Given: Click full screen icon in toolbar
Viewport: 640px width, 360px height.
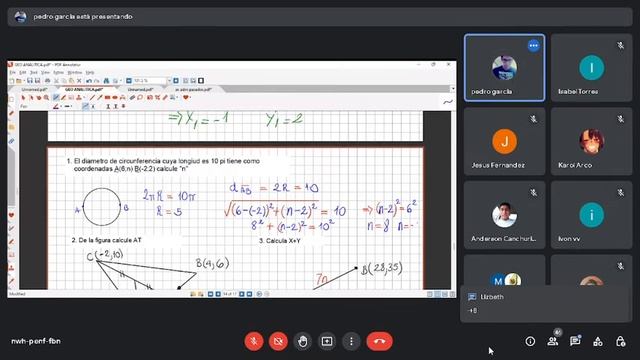Looking at the screenshot, I should (201, 81).
